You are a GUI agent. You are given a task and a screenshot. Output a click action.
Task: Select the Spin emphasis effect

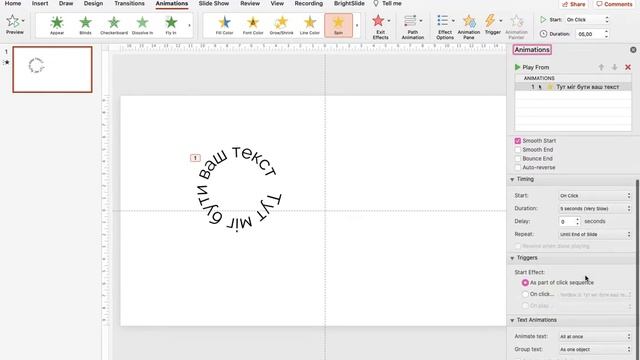tap(338, 25)
